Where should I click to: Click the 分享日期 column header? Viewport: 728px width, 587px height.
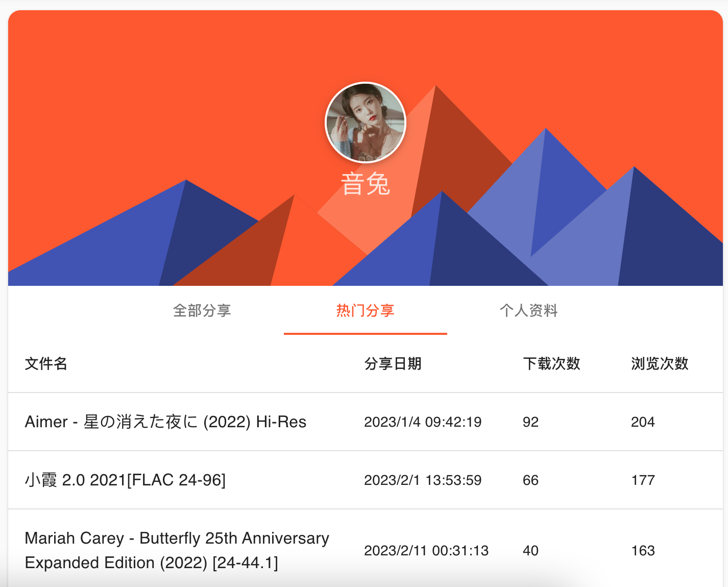pyautogui.click(x=393, y=363)
